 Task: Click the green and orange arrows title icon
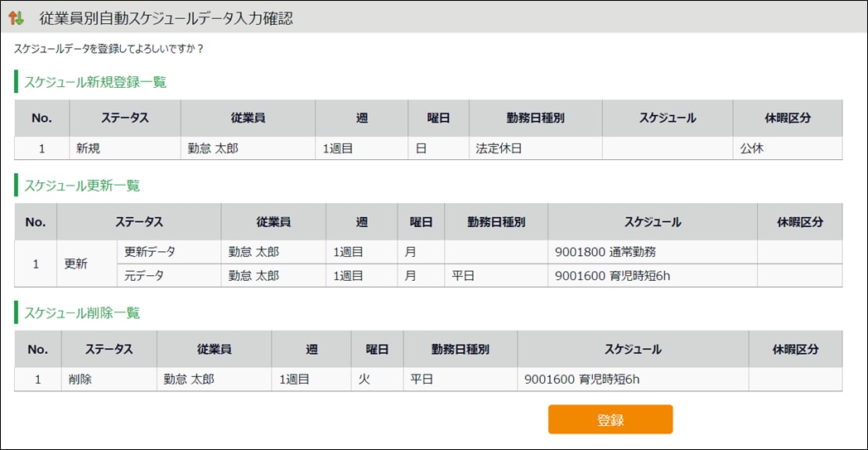pos(17,17)
